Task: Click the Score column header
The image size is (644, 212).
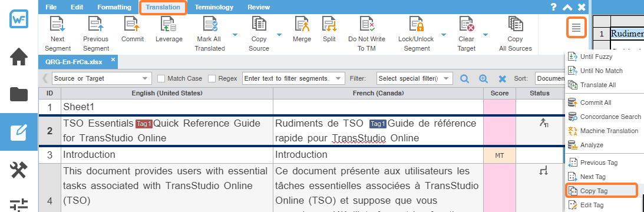Action: (500, 93)
